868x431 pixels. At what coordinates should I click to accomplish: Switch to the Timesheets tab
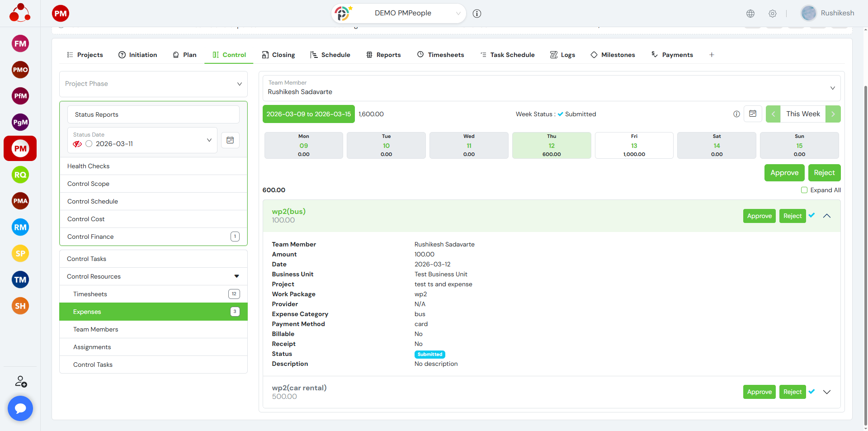(441, 55)
